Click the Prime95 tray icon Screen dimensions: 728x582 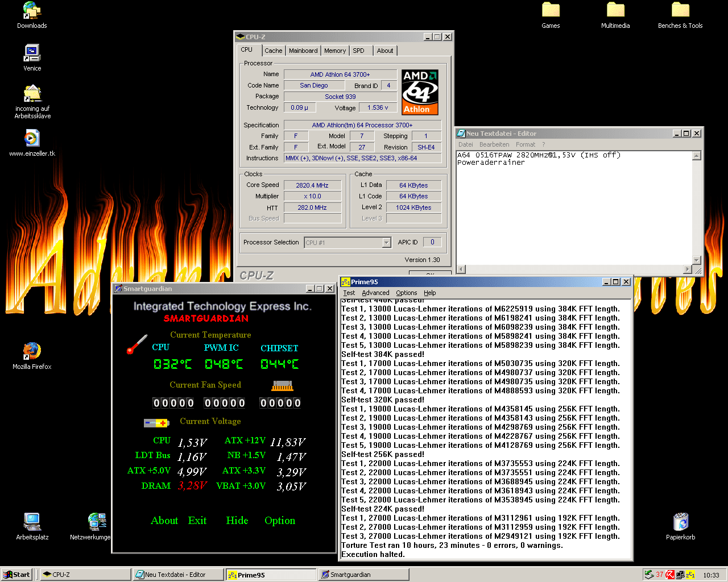pos(690,575)
